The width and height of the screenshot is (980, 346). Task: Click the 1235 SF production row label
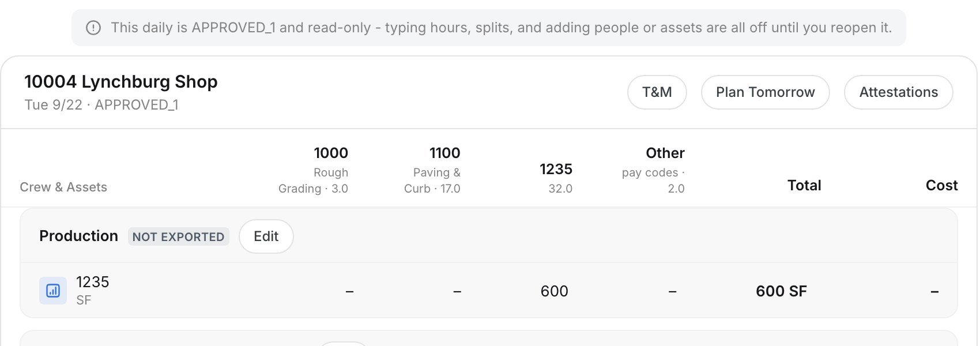coord(93,290)
